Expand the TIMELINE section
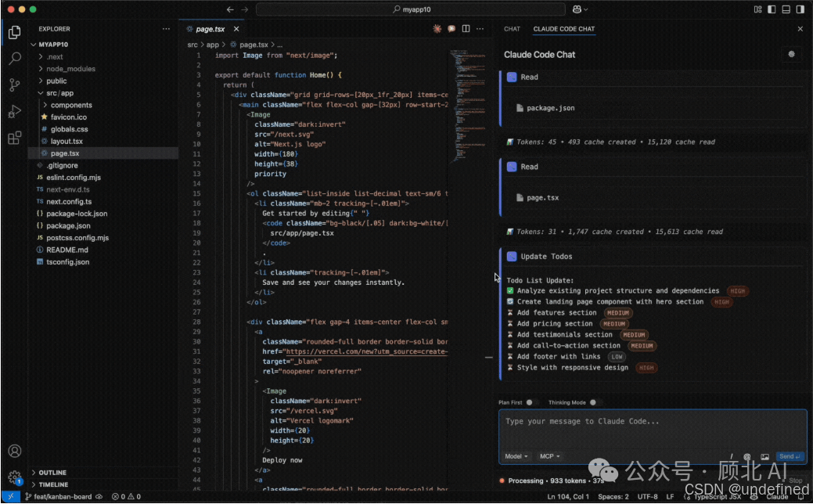The height and width of the screenshot is (504, 813). tap(53, 484)
